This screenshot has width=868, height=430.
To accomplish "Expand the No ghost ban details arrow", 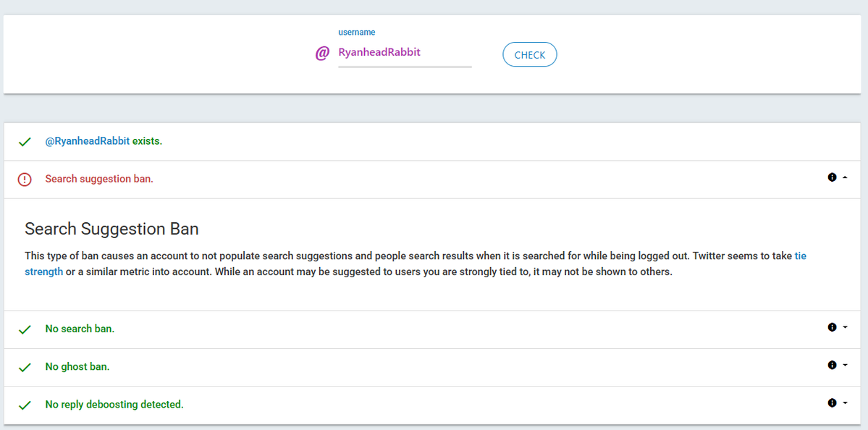I will point(845,366).
